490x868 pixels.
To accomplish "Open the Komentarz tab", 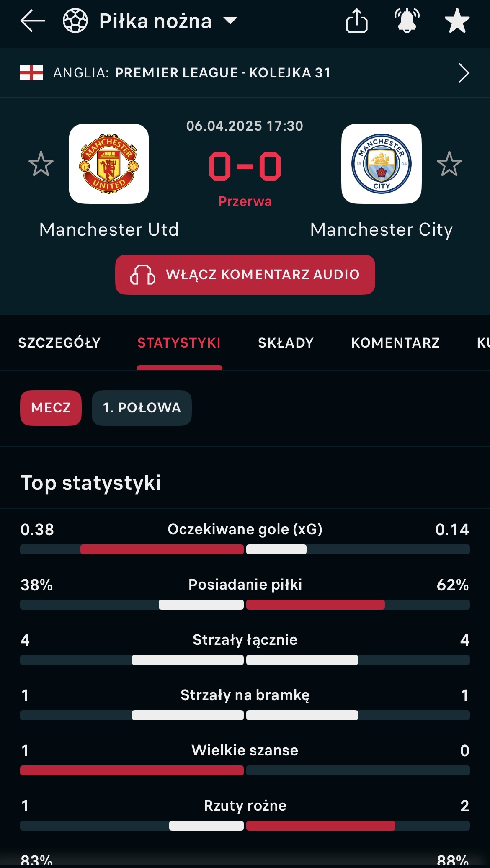I will tap(395, 343).
